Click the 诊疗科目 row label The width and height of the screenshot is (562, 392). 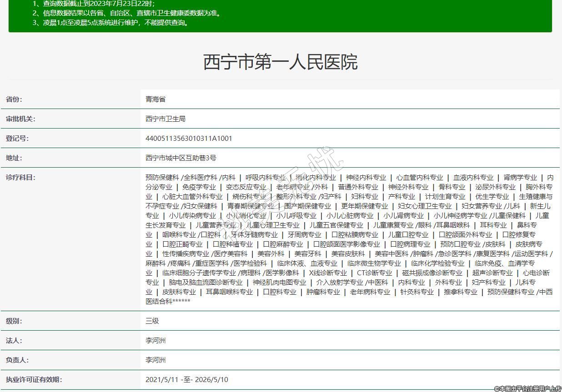[20, 178]
